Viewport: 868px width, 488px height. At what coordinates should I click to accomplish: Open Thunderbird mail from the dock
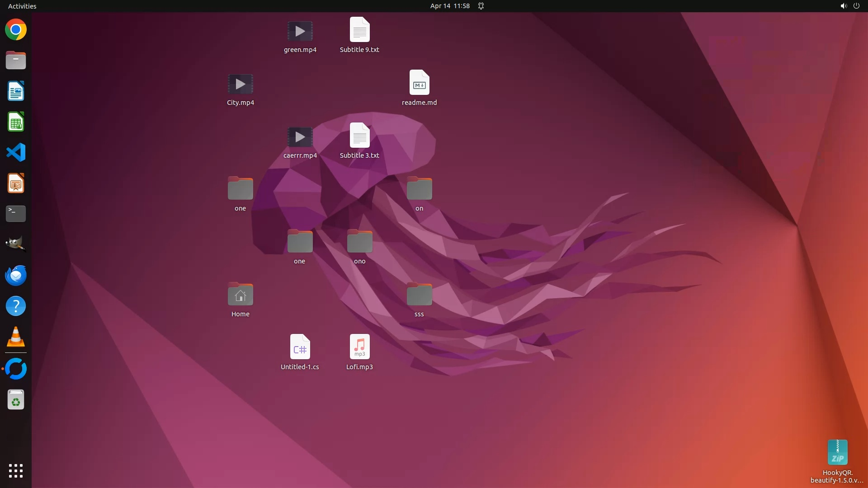[x=16, y=275]
